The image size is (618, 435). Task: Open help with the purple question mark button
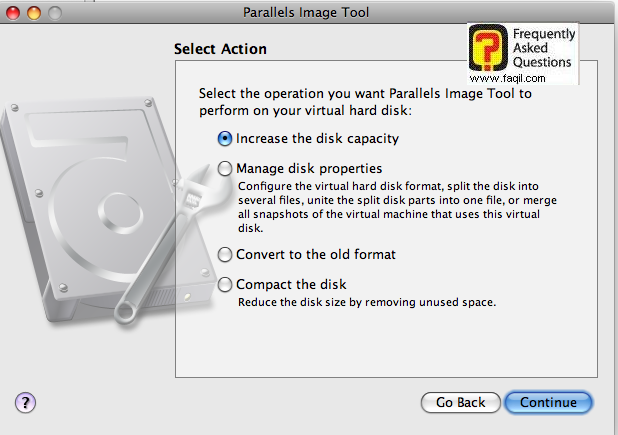(26, 402)
